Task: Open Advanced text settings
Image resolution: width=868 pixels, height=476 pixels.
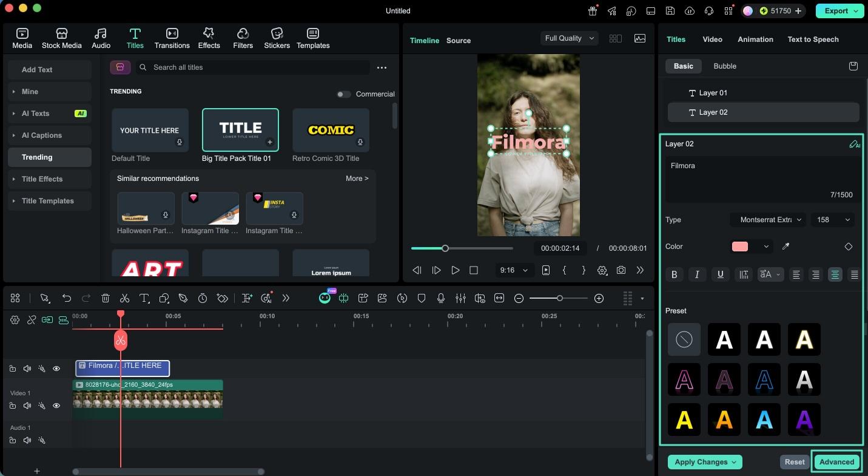Action: 836,462
